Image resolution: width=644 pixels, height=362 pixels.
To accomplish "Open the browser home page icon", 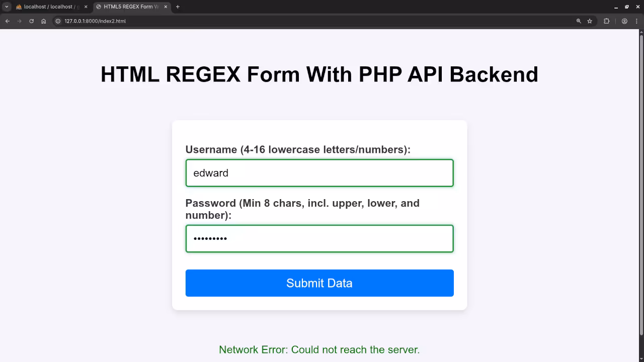I will pyautogui.click(x=43, y=21).
